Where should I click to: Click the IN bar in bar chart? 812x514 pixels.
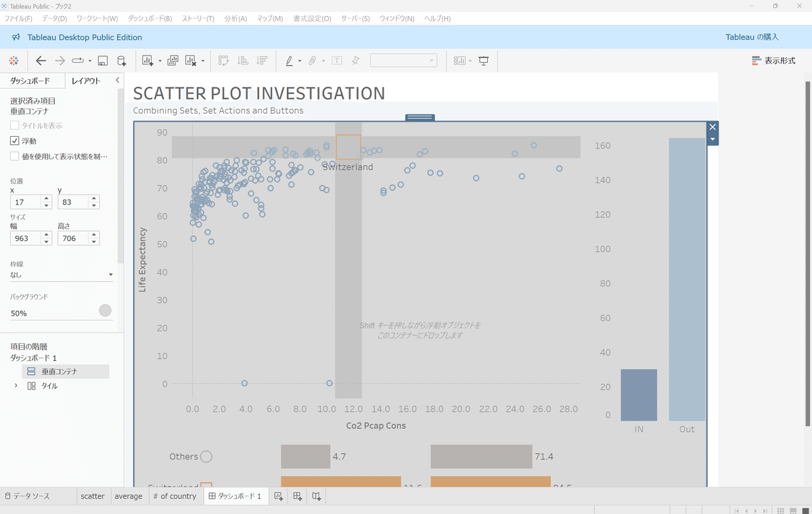[639, 395]
